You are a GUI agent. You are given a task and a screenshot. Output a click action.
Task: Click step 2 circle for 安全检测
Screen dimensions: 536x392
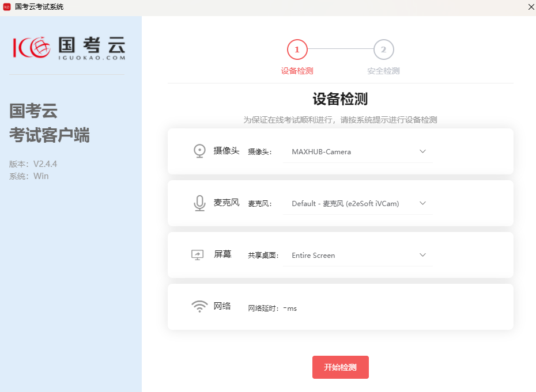point(383,50)
